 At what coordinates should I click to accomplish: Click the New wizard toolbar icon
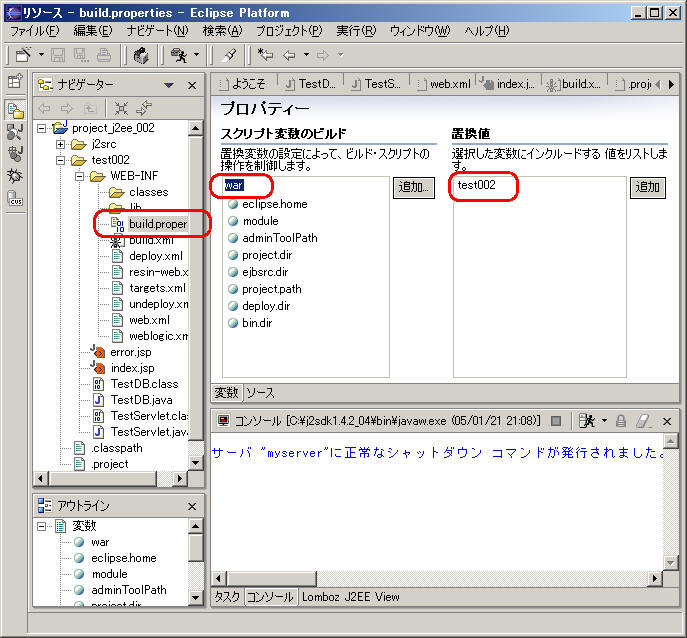point(22,54)
